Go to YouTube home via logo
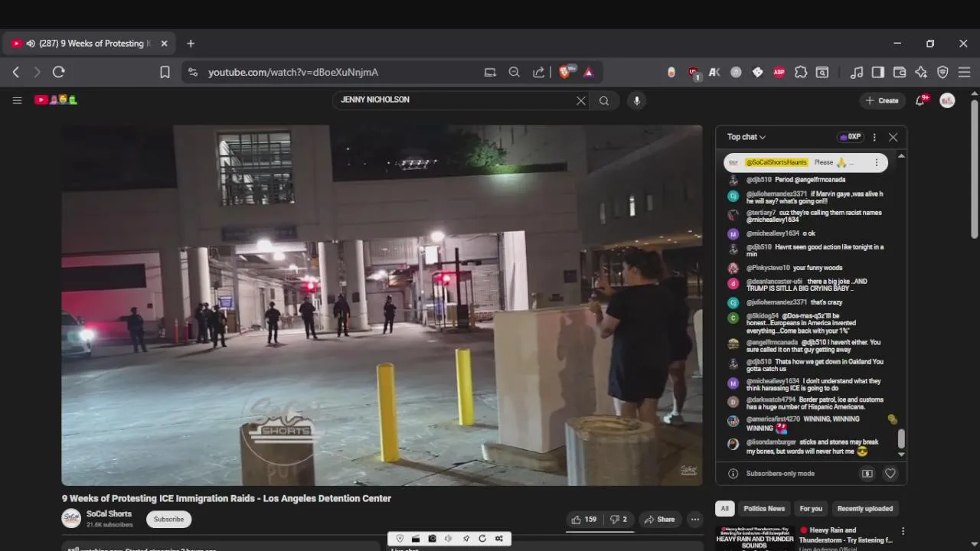 click(x=56, y=100)
